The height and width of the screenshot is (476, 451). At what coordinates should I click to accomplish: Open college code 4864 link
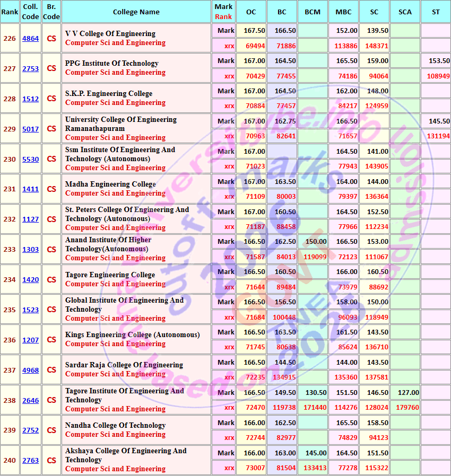point(30,39)
